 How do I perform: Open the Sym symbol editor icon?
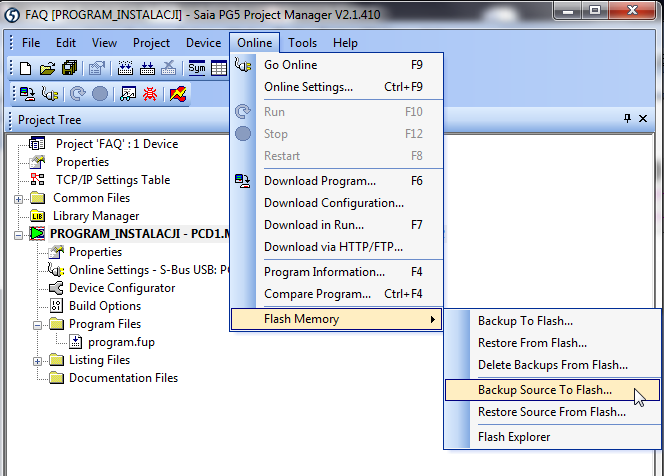coord(196,68)
